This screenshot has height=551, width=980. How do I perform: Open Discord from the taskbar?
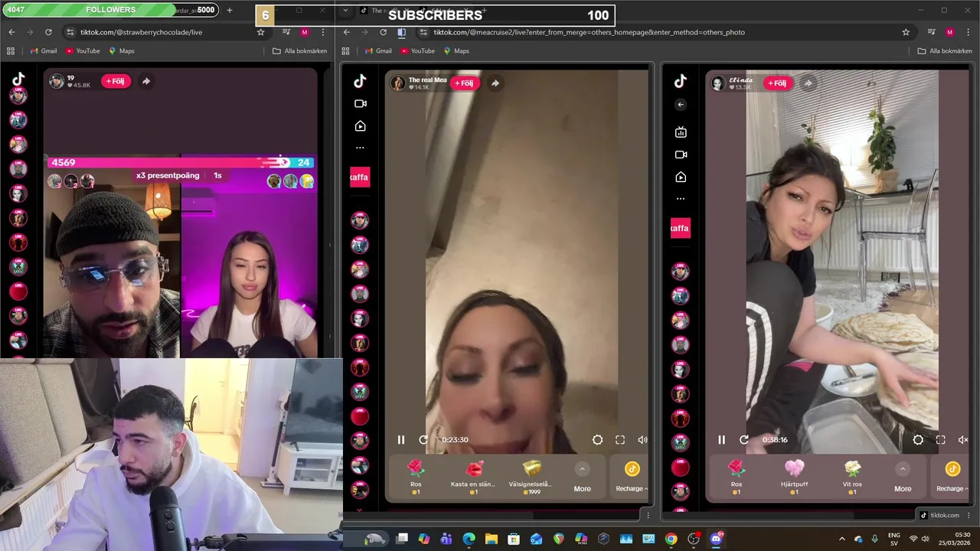point(717,539)
